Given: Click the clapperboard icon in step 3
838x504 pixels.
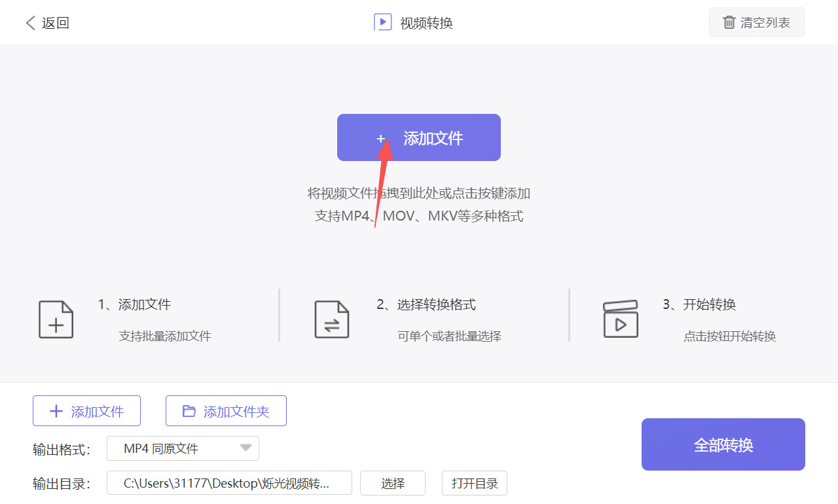Looking at the screenshot, I should pyautogui.click(x=620, y=319).
